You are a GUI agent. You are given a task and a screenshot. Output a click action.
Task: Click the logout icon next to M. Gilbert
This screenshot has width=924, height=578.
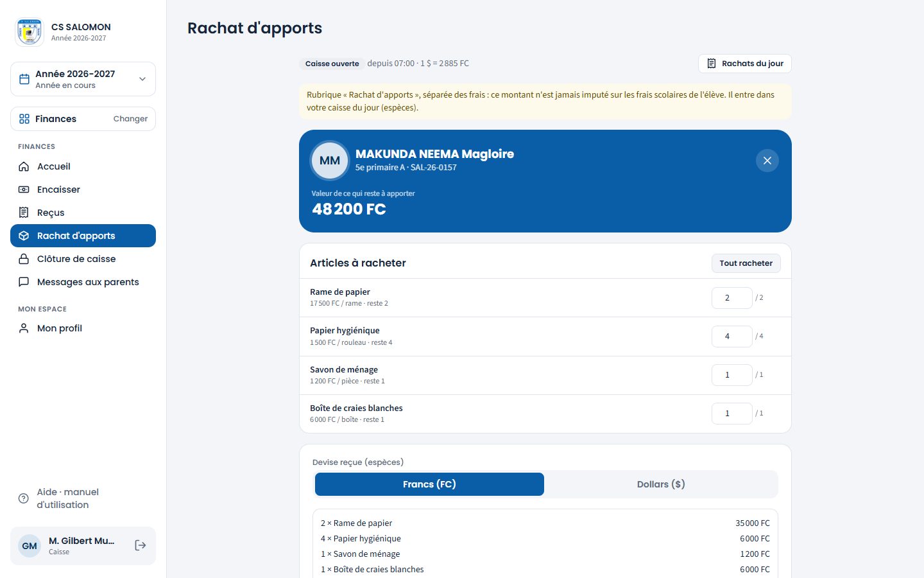141,545
